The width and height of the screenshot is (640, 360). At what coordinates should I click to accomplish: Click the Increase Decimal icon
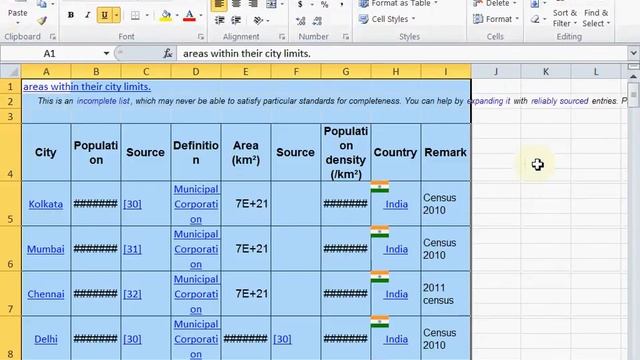pos(300,20)
